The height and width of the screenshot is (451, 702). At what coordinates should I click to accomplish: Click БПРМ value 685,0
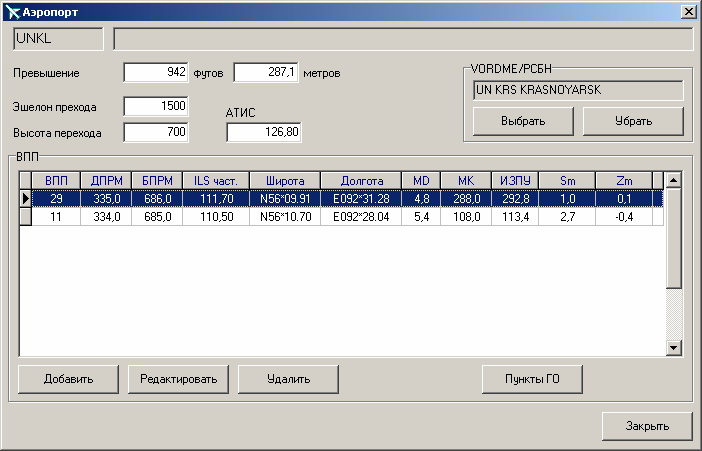157,217
